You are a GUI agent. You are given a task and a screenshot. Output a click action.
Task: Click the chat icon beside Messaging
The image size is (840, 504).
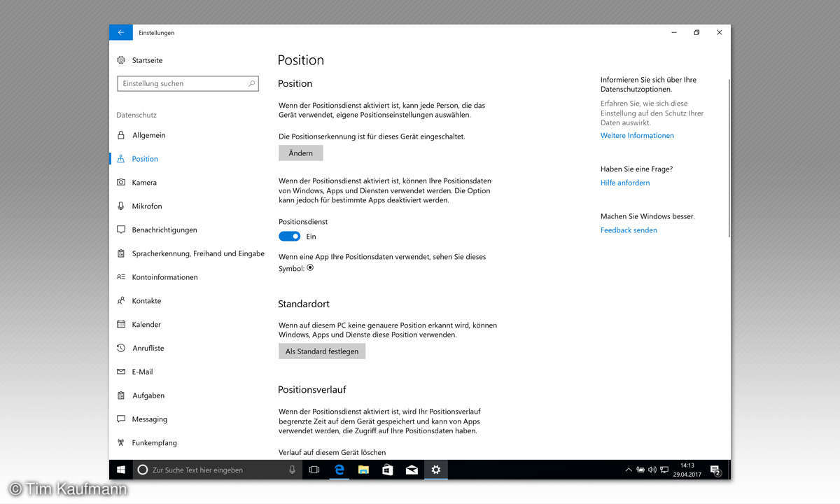tap(121, 419)
